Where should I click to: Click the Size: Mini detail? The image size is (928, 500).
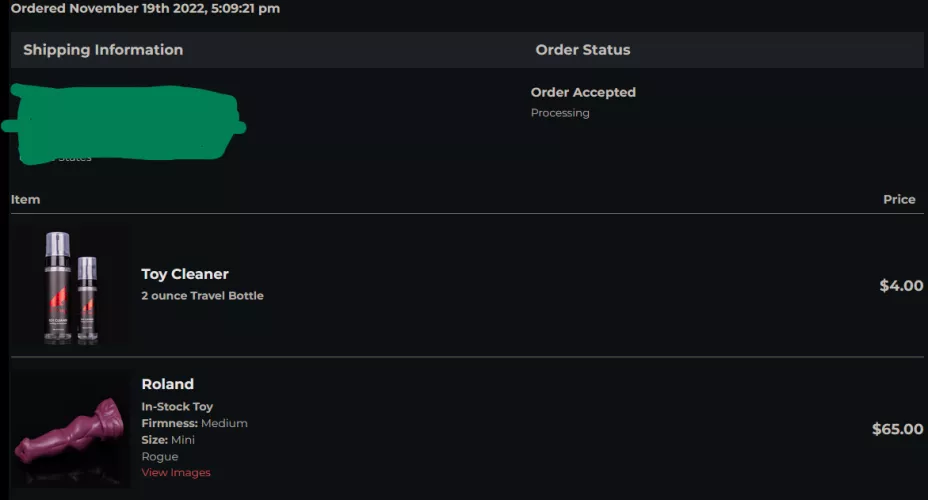(168, 440)
